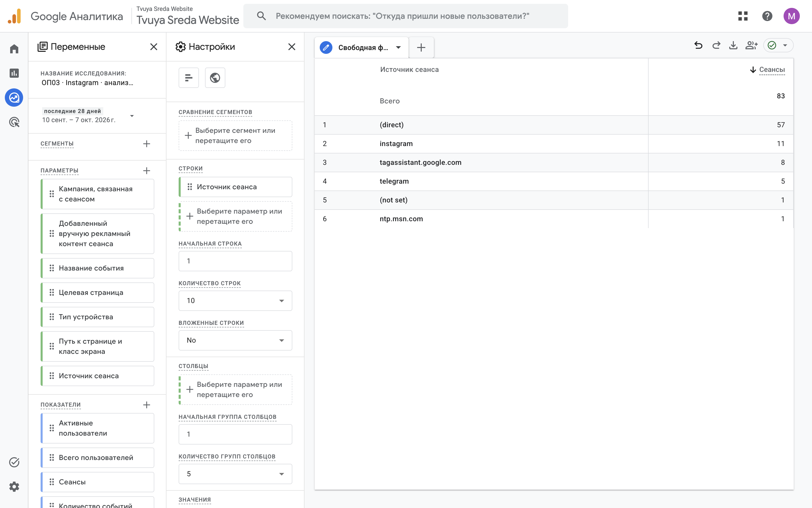812x508 pixels.
Task: Share exploration with add-people icon
Action: 751,45
